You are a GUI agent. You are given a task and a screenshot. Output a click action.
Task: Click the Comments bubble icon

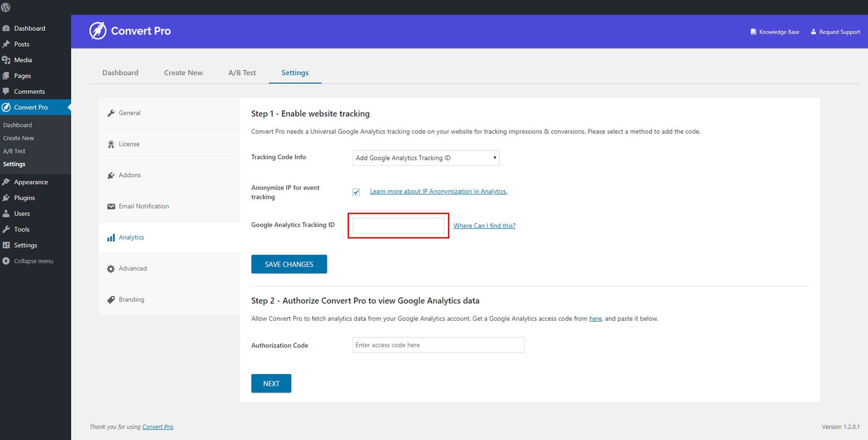6,91
